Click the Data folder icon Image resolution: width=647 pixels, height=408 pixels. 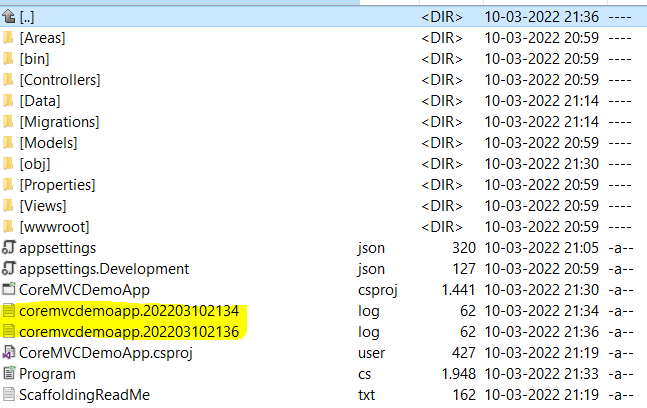tap(8, 101)
